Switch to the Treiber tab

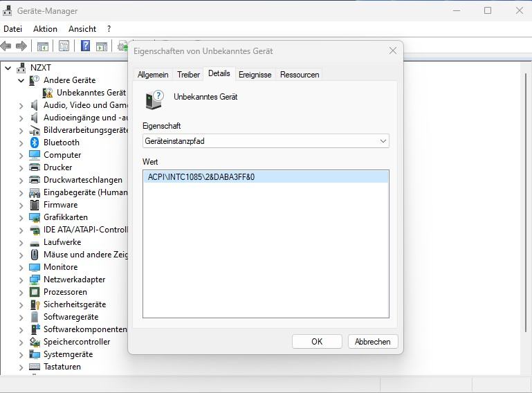tap(188, 75)
